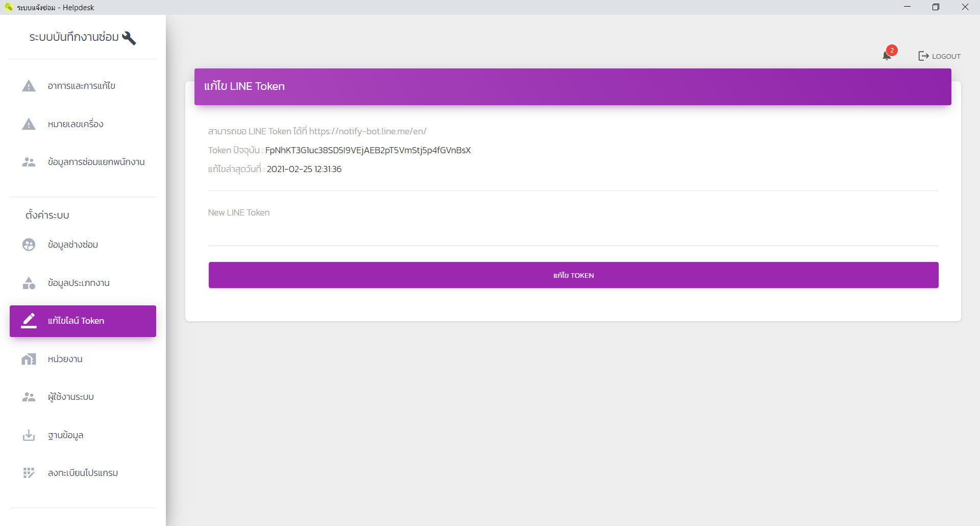Open the ฐานข้อมูล menu item
980x526 pixels.
pyautogui.click(x=83, y=435)
